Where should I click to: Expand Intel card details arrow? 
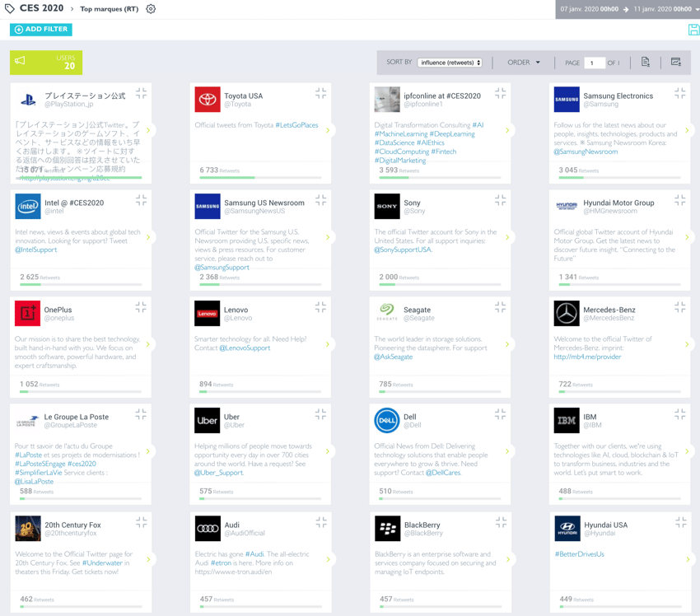pyautogui.click(x=148, y=237)
